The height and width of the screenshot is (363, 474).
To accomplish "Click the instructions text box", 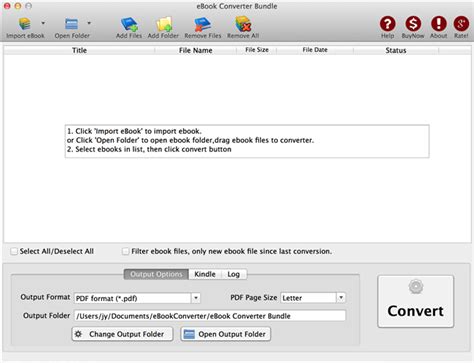I will (247, 141).
